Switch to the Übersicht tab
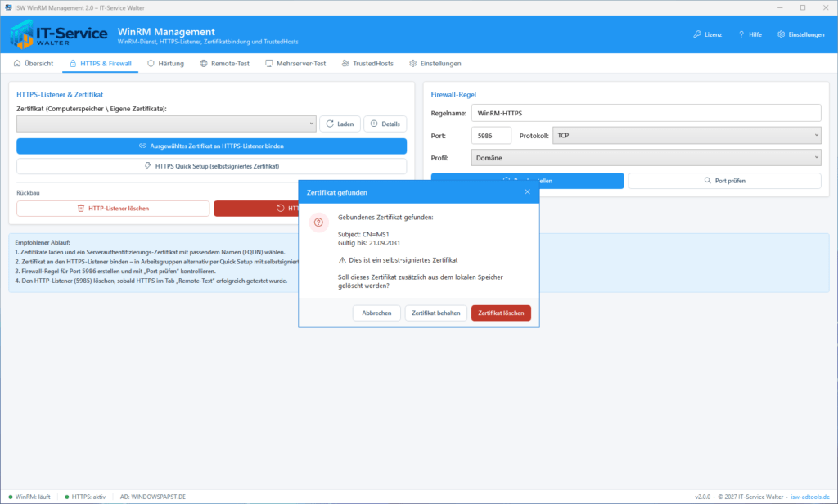The width and height of the screenshot is (838, 504). pos(33,63)
